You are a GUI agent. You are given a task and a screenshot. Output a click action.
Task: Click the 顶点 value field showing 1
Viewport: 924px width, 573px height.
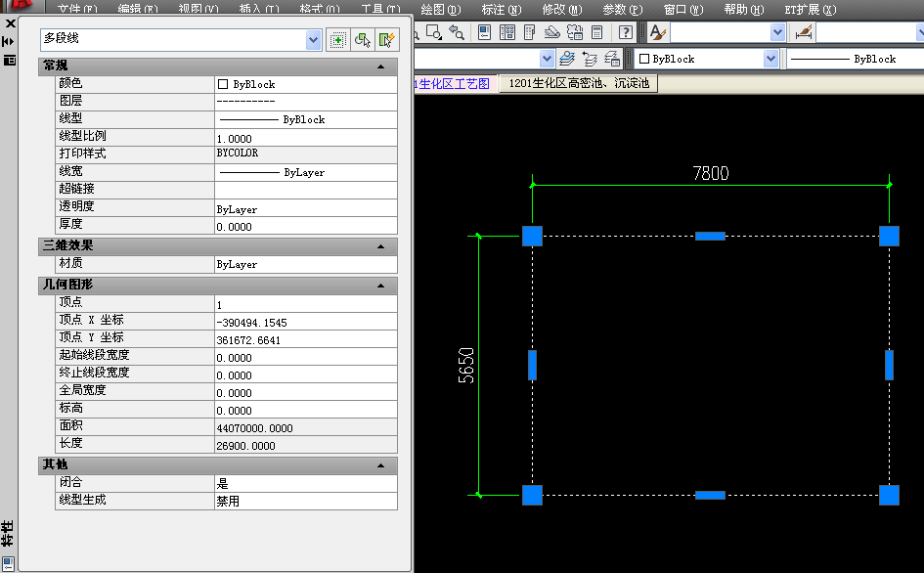306,303
